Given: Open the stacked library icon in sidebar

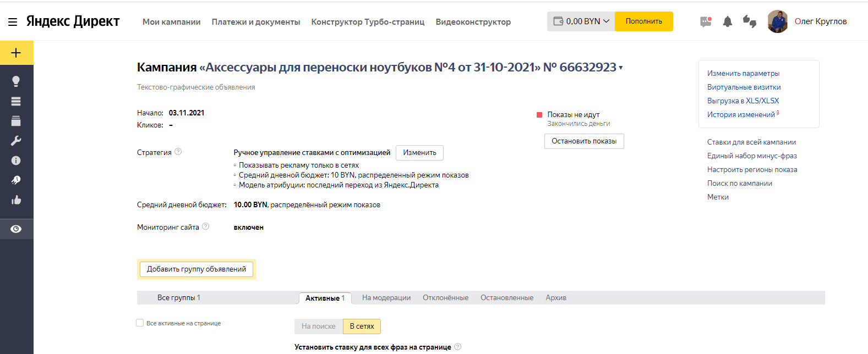Looking at the screenshot, I should (16, 121).
